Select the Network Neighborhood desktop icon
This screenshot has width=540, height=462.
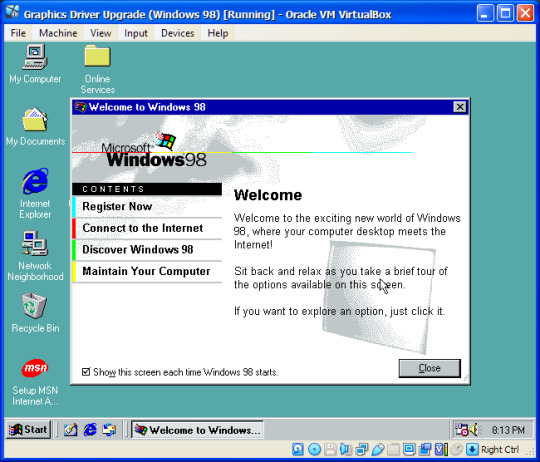pos(35,256)
